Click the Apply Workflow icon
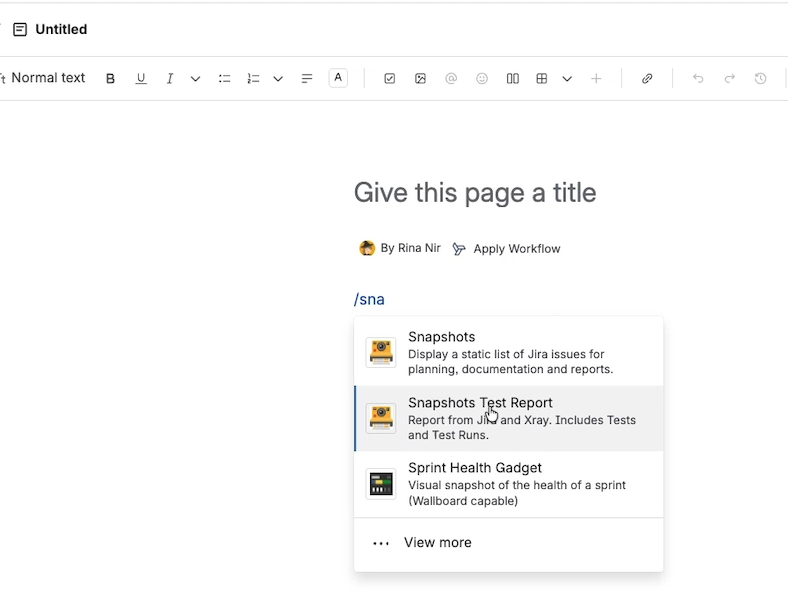Image resolution: width=788 pixels, height=602 pixels. click(x=459, y=249)
